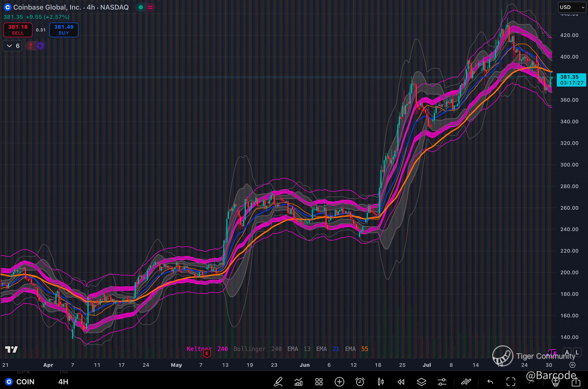
Task: Click the red earnings E marker on the timeline
Action: tap(207, 354)
